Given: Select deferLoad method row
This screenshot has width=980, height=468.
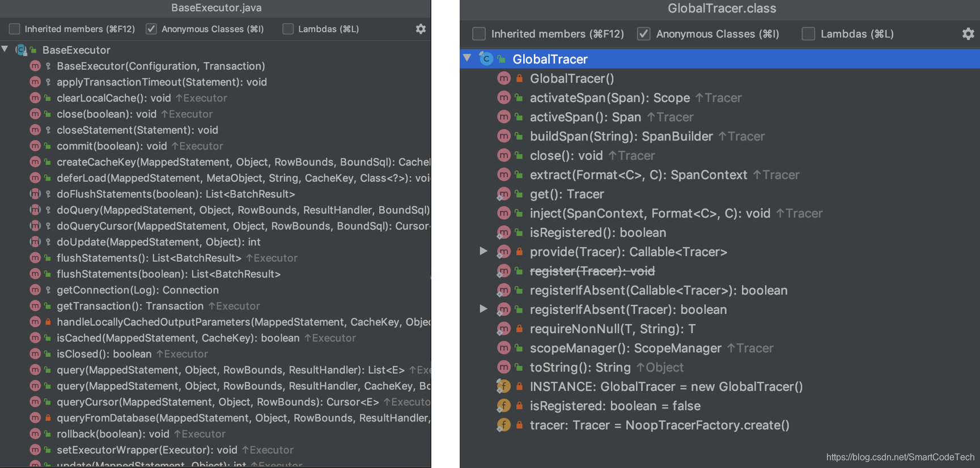Looking at the screenshot, I should point(215,178).
